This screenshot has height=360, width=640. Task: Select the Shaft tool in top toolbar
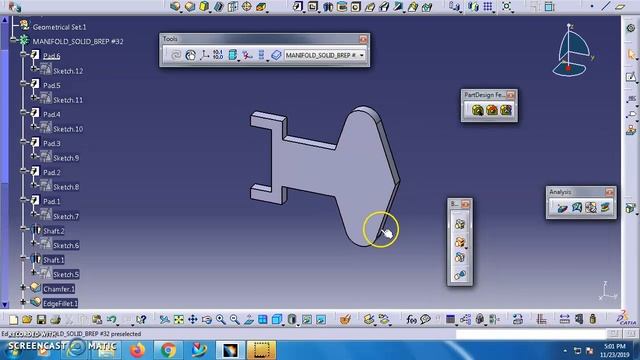(327, 6)
